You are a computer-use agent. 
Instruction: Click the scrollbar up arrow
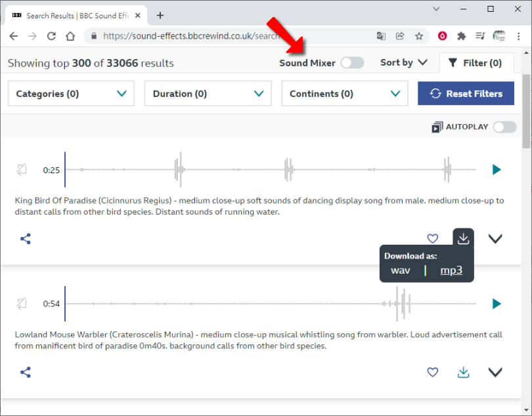[x=526, y=52]
